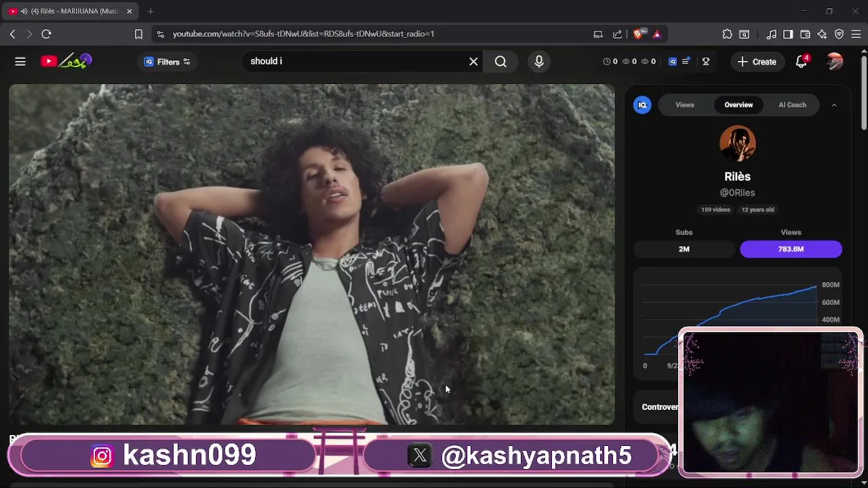Click the clock counter showing 0

point(610,62)
